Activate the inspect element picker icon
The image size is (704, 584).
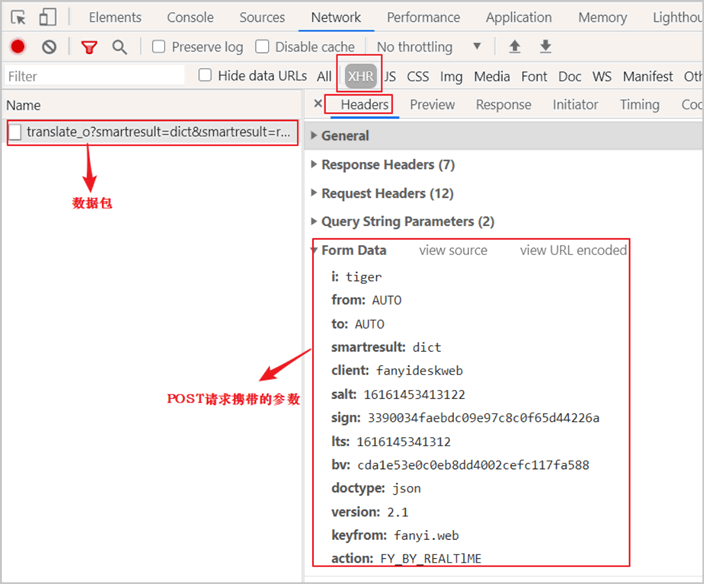[18, 18]
